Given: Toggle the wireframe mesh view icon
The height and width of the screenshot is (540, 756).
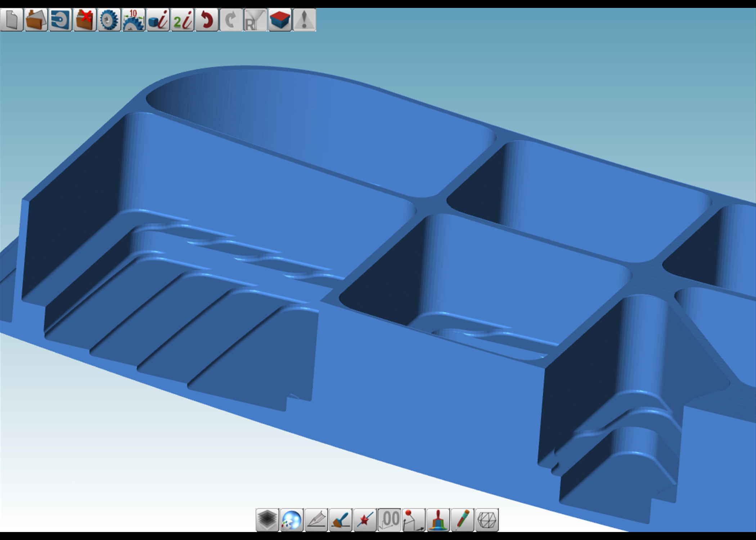Looking at the screenshot, I should tap(487, 520).
